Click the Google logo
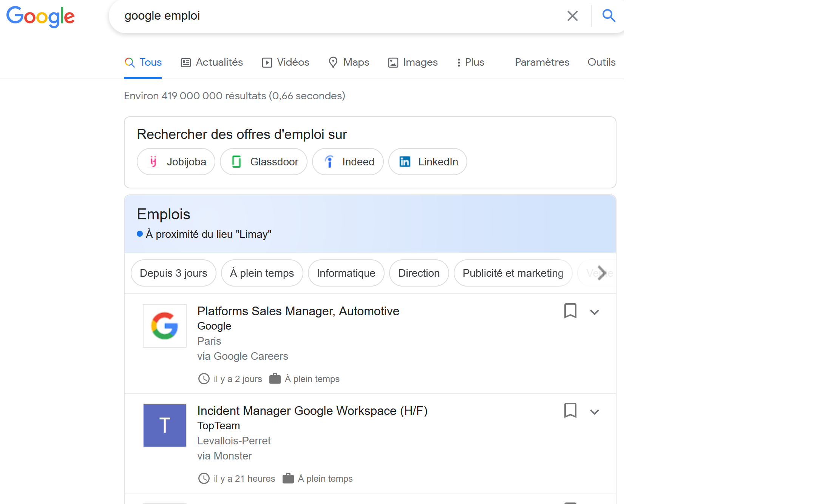 (x=40, y=17)
